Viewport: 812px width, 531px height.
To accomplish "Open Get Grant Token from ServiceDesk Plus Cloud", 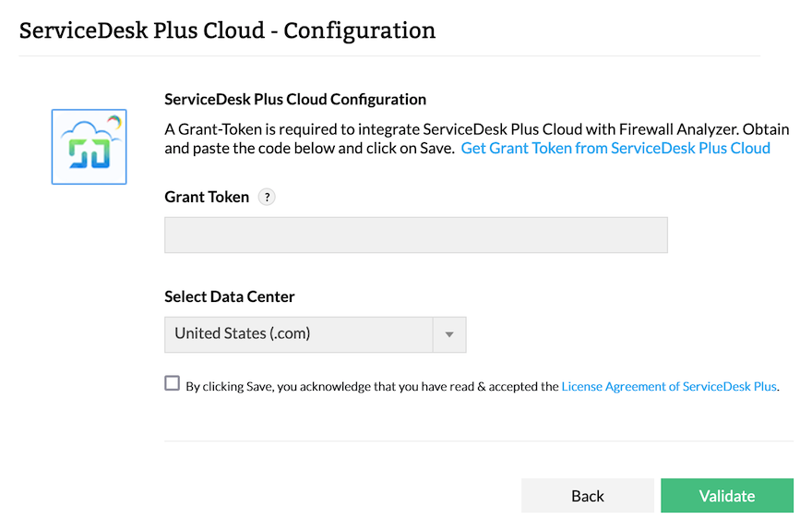I will click(x=615, y=148).
